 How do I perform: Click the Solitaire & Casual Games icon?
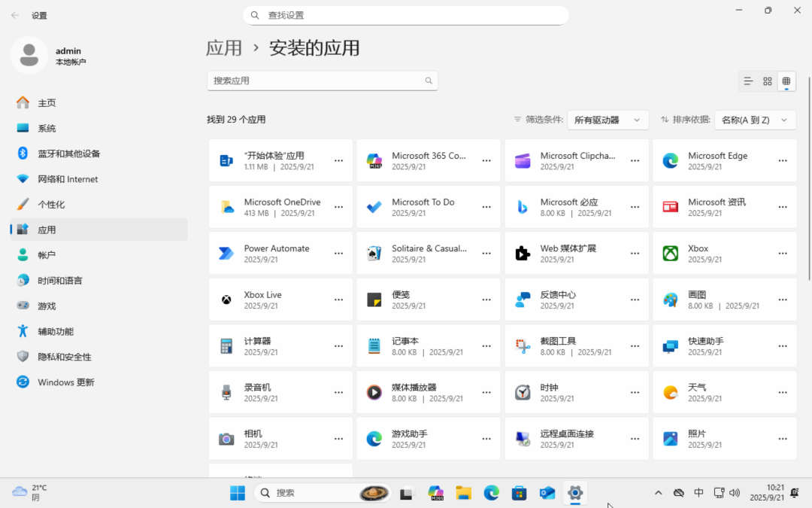(x=374, y=254)
